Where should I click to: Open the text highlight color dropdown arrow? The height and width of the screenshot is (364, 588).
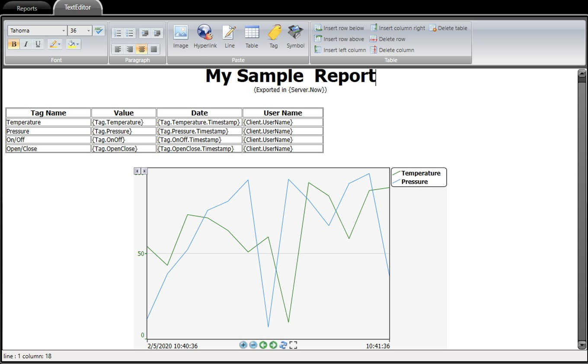tap(59, 44)
